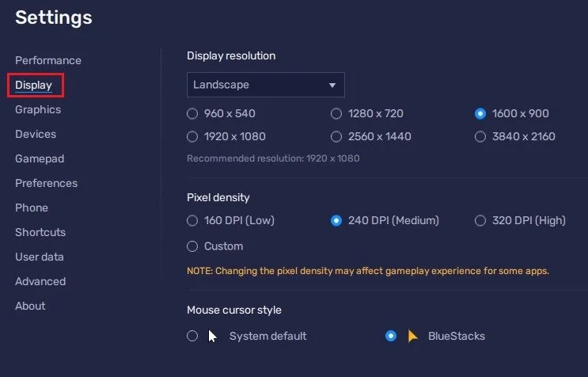
Task: Click the dropdown arrow beside Landscape
Action: click(332, 86)
